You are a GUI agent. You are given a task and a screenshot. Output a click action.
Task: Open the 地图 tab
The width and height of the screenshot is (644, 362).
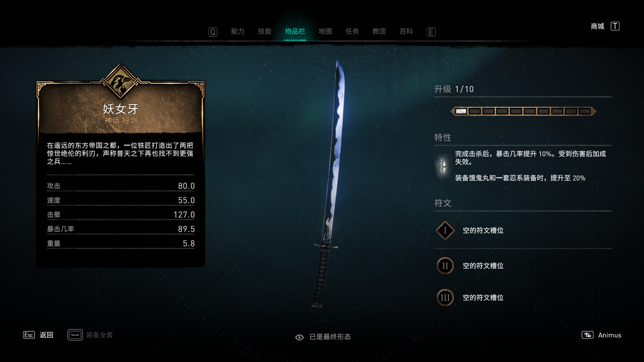point(325,31)
